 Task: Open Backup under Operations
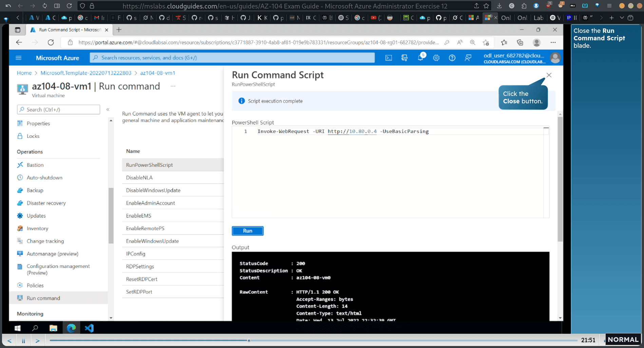click(x=35, y=190)
